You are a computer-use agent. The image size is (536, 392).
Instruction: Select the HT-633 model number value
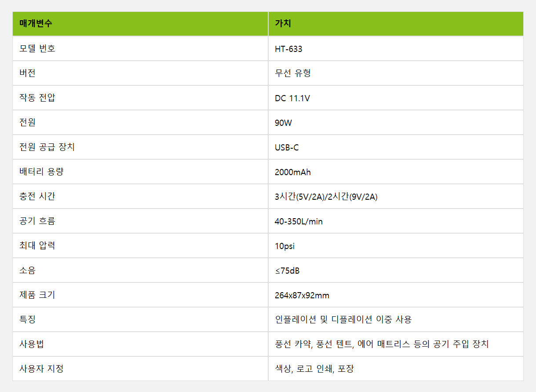click(288, 49)
